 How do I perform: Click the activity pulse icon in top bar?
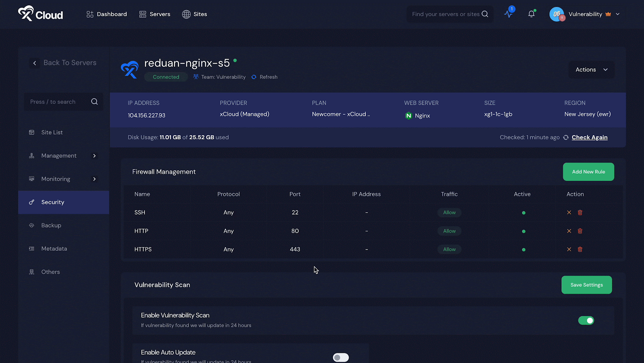tap(508, 14)
